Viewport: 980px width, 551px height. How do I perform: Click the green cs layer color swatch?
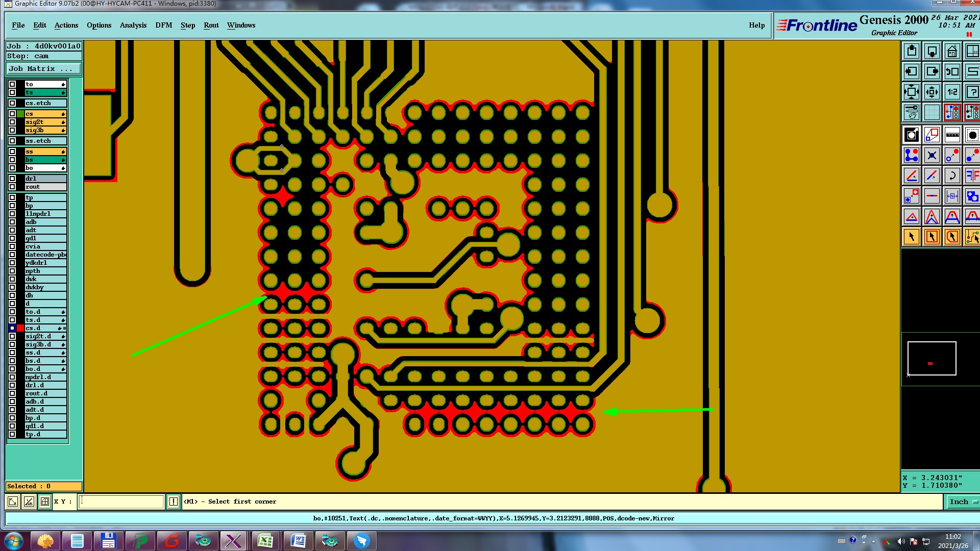click(20, 114)
